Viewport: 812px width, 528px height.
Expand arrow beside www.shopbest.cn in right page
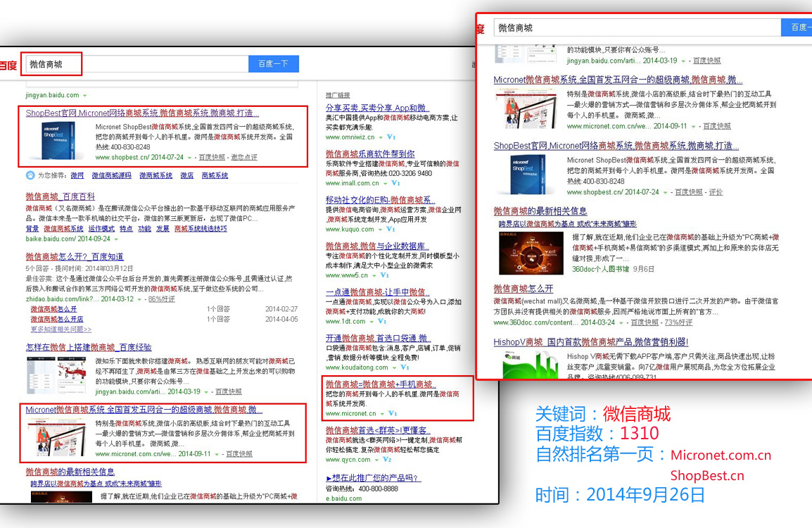pyautogui.click(x=666, y=193)
